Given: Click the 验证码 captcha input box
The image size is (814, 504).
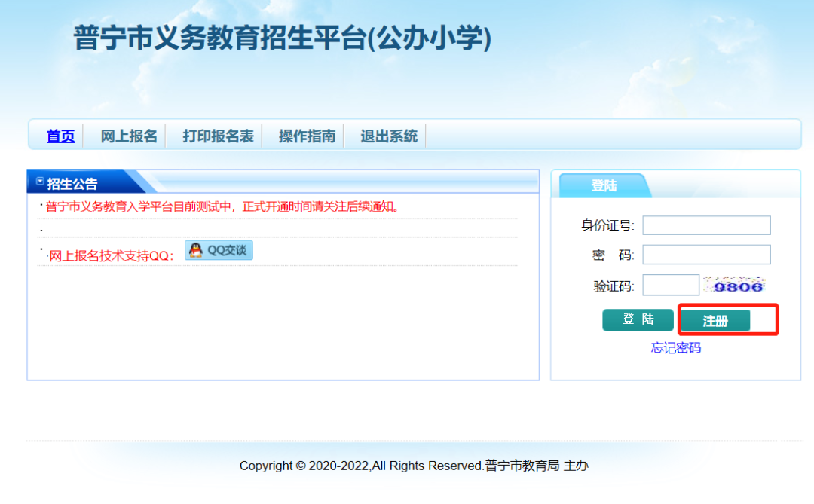Looking at the screenshot, I should pos(671,285).
